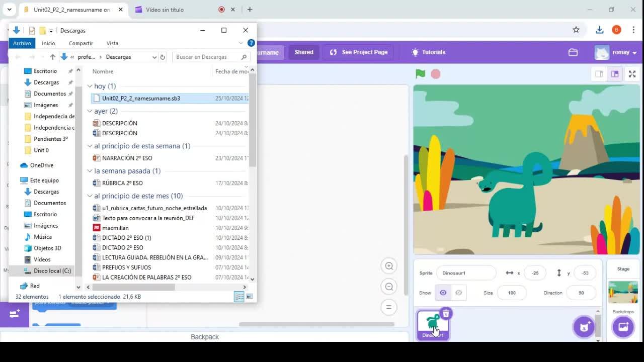
Task: Click the file list vertical scrollbar
Action: [253, 121]
